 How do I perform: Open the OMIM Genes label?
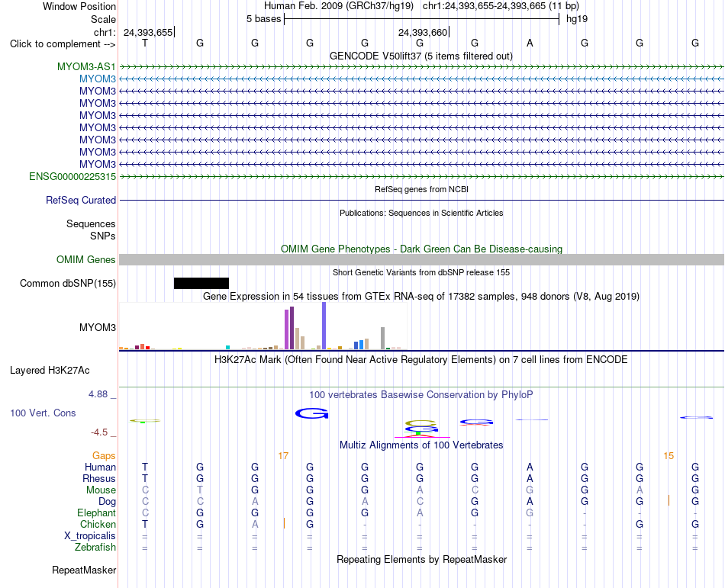(x=86, y=259)
